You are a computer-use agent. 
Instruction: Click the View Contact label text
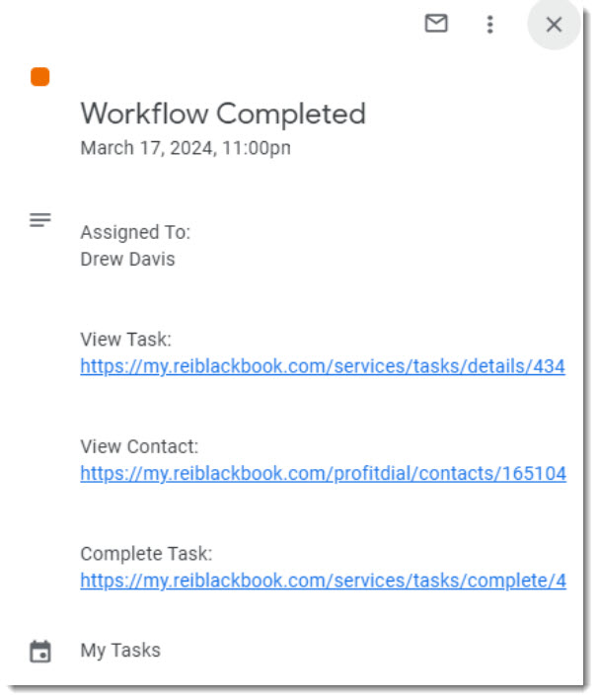tap(139, 447)
